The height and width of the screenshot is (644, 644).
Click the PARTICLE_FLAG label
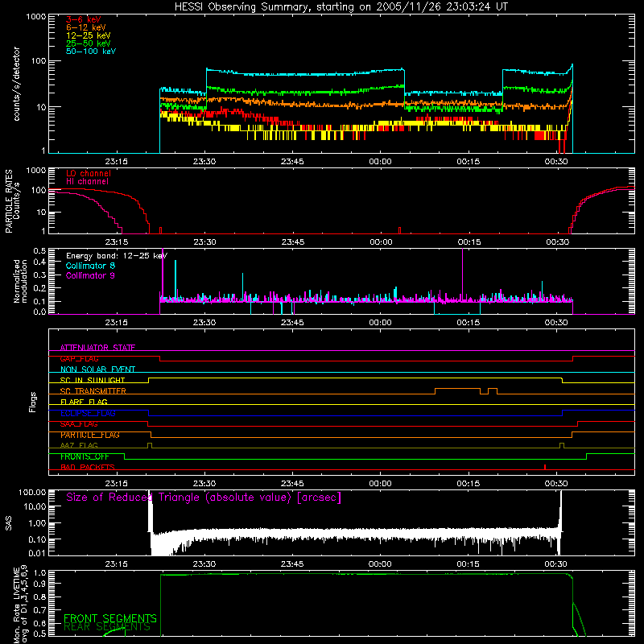90,435
